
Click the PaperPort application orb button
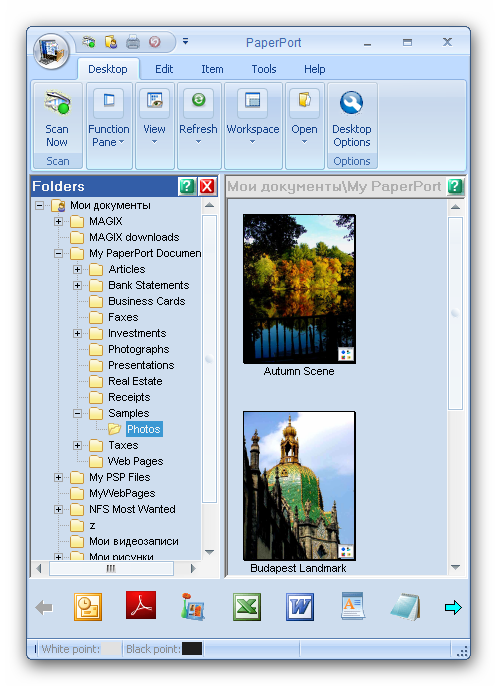tap(52, 51)
